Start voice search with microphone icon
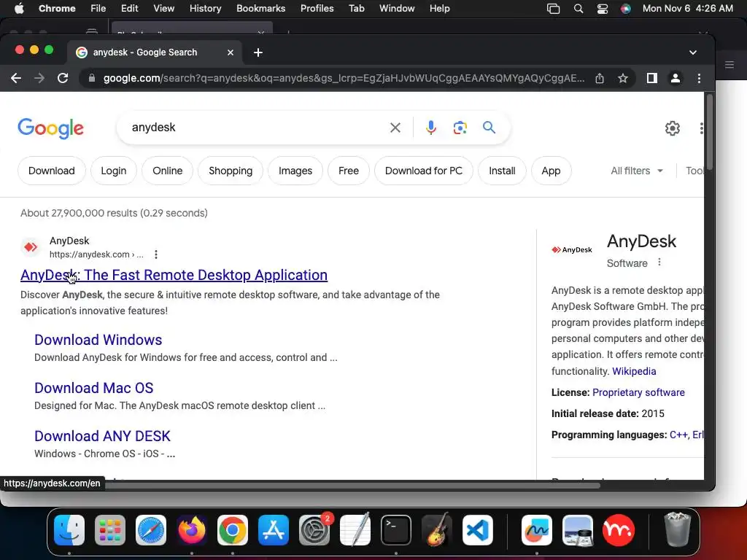Screen dimensions: 747x560 pyautogui.click(x=430, y=128)
